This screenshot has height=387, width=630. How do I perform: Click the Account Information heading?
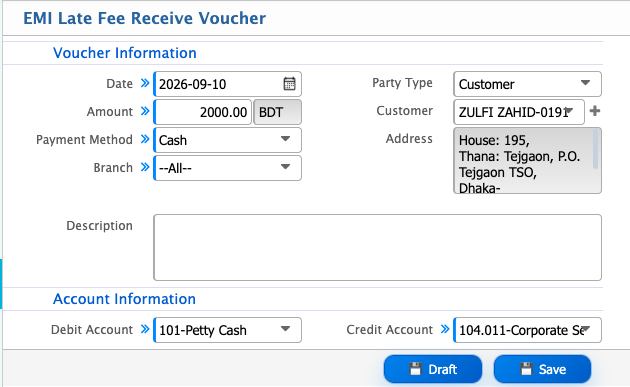124,299
